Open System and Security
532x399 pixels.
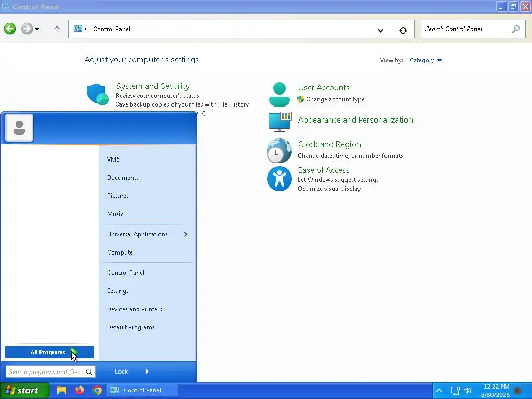click(153, 86)
